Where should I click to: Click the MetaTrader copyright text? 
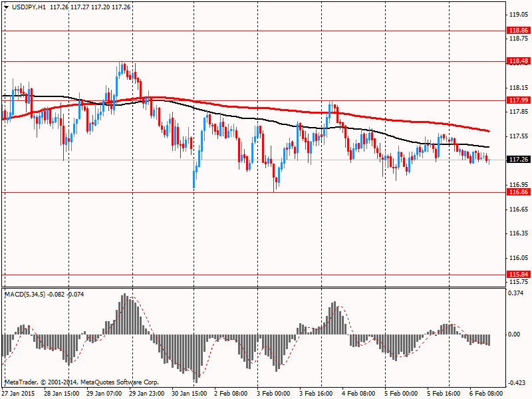coord(81,382)
